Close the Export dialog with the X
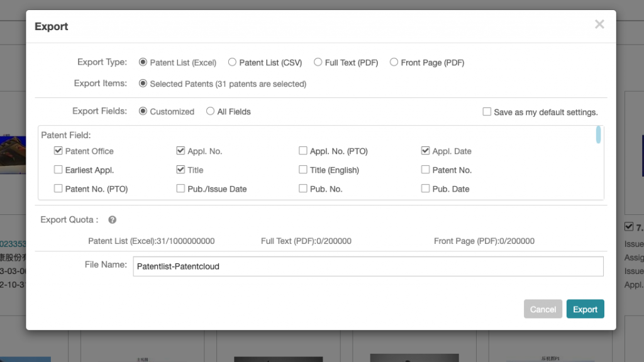The height and width of the screenshot is (362, 644). tap(599, 25)
